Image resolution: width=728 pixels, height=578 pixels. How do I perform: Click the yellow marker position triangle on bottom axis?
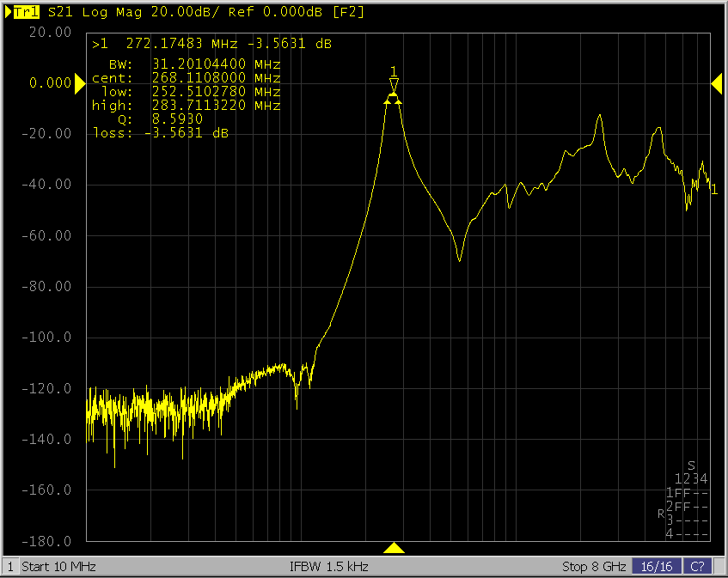[x=394, y=548]
